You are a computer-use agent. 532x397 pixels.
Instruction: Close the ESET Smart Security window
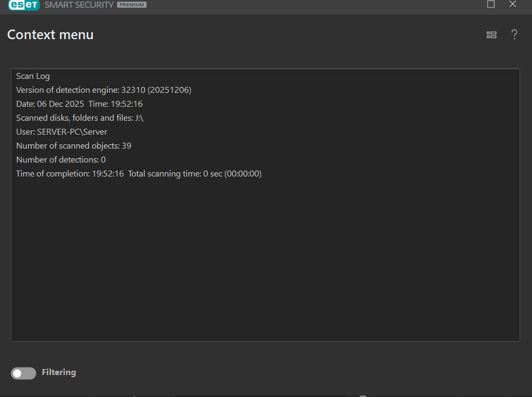click(513, 4)
